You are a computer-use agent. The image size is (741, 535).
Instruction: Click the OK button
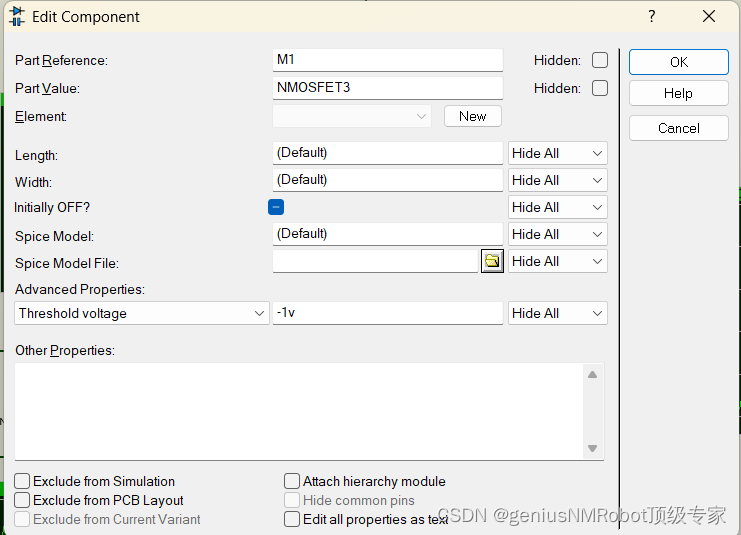[679, 62]
